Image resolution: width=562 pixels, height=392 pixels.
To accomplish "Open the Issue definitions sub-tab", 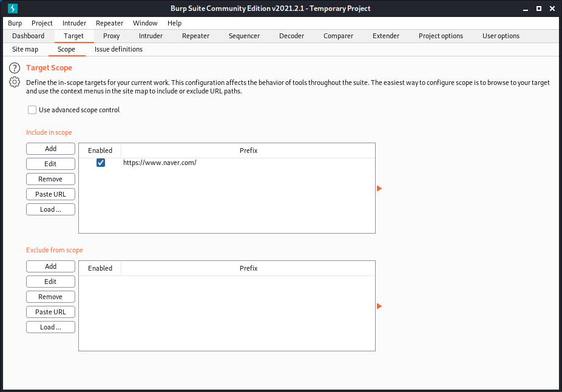I will coord(118,49).
